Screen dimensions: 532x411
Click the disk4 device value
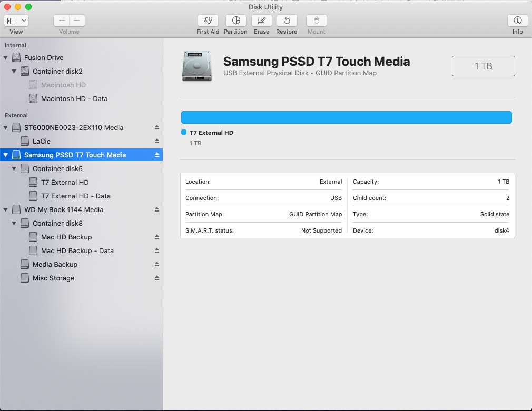pos(501,230)
